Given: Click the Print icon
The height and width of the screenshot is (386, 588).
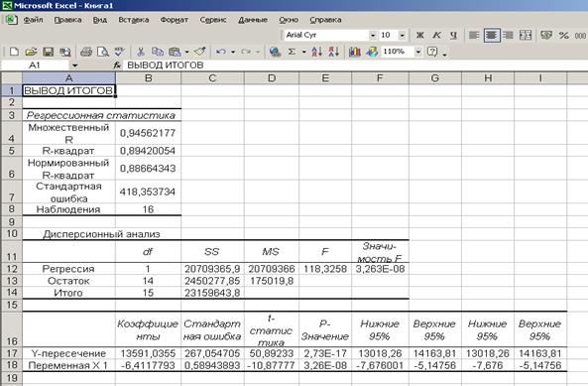Looking at the screenshot, I should coord(86,52).
